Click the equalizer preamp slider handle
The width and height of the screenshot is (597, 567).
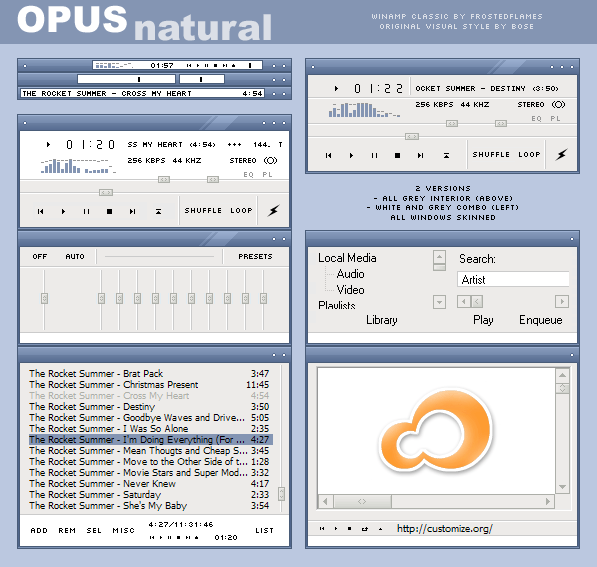coord(45,298)
